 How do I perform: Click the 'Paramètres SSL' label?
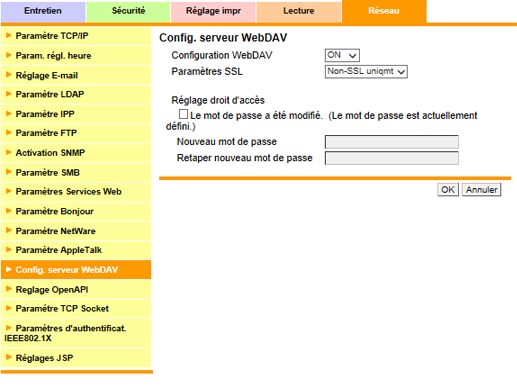pos(207,72)
